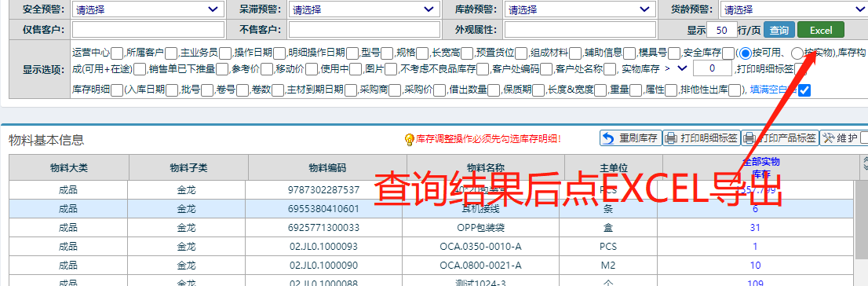Focus the 仅售客户 input field
The width and height of the screenshot is (868, 286).
click(148, 29)
